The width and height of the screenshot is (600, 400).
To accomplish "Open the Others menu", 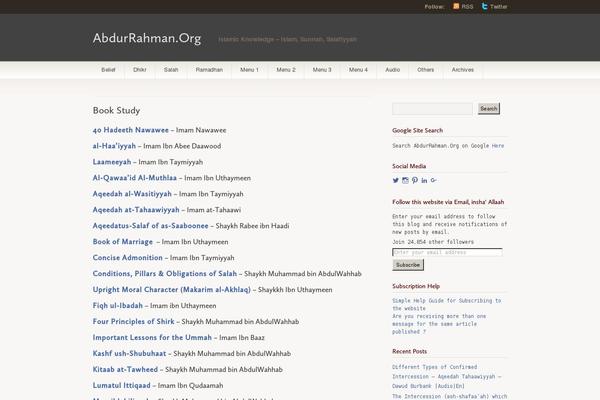I will click(x=426, y=70).
